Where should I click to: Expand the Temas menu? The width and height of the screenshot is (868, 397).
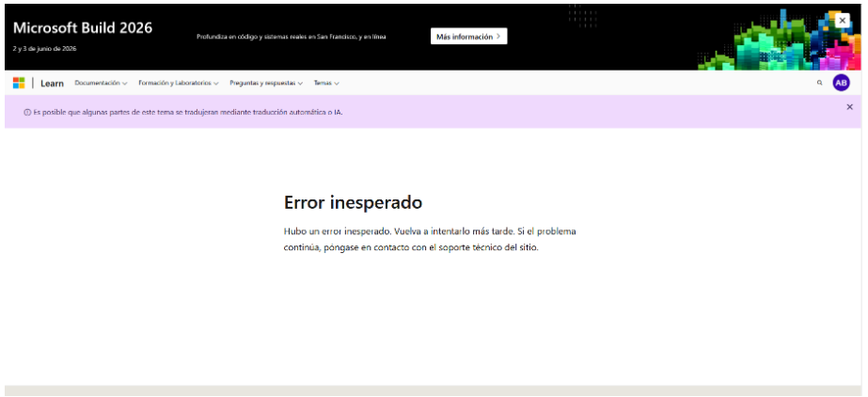point(326,83)
